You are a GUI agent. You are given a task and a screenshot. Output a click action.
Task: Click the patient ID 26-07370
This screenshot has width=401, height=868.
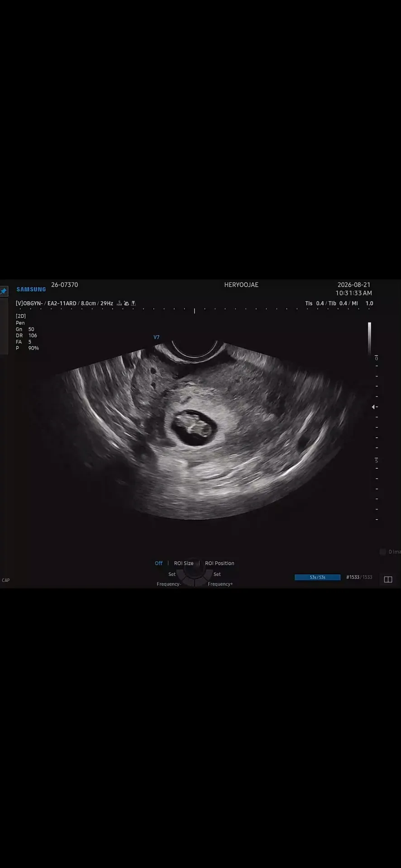coord(64,285)
